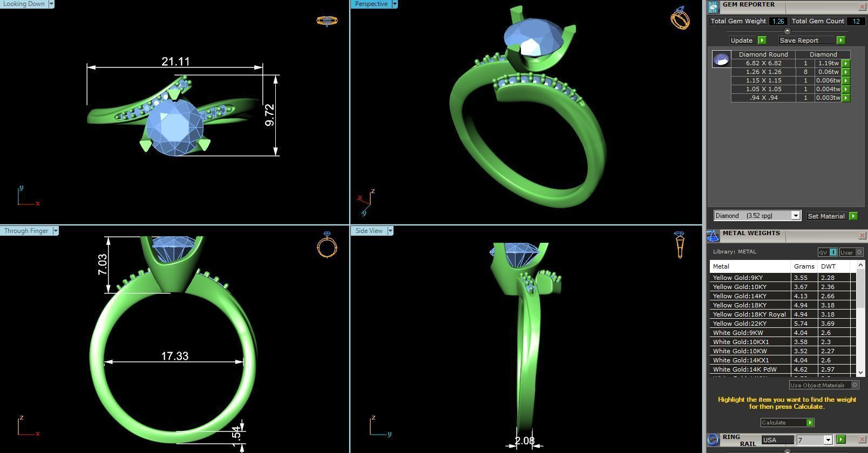The height and width of the screenshot is (453, 868).
Task: Click the Through Finger viewport ring icon
Action: pyautogui.click(x=327, y=244)
